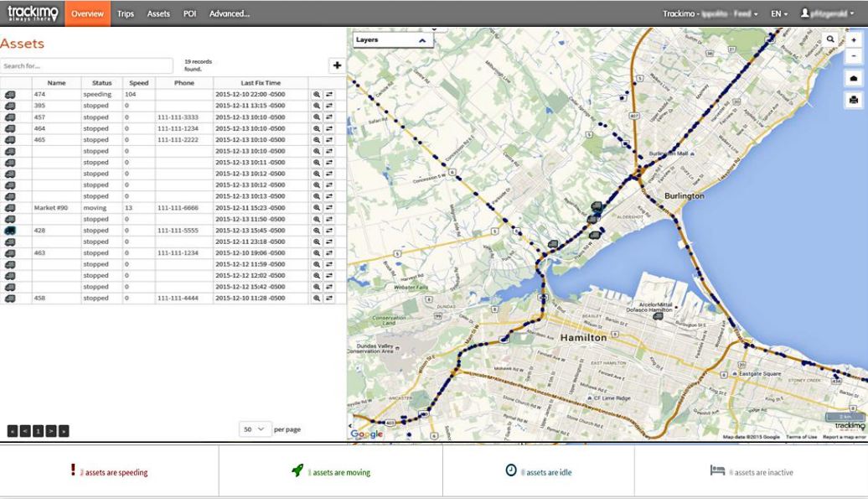Open the Assets tab
The image size is (868, 499).
click(158, 13)
